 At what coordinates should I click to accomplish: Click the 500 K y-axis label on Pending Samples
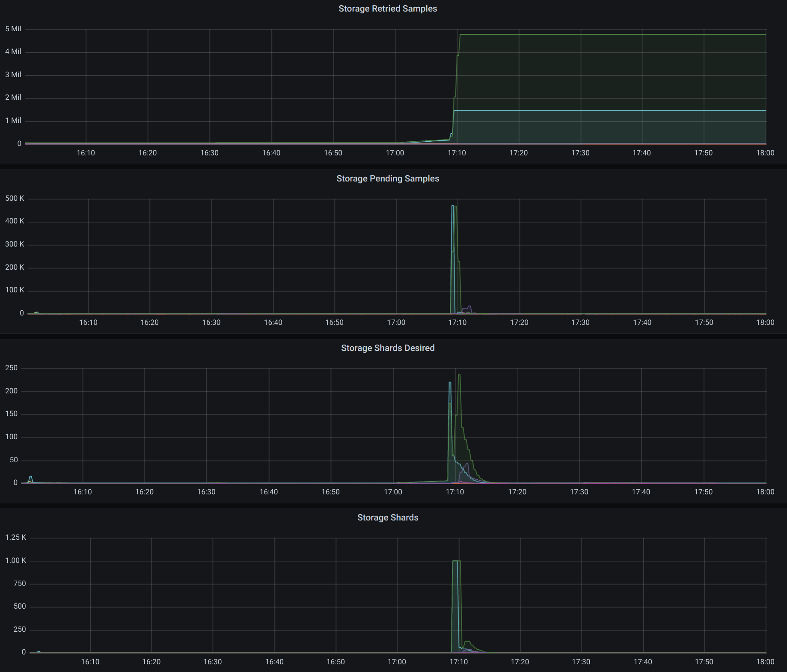click(14, 198)
